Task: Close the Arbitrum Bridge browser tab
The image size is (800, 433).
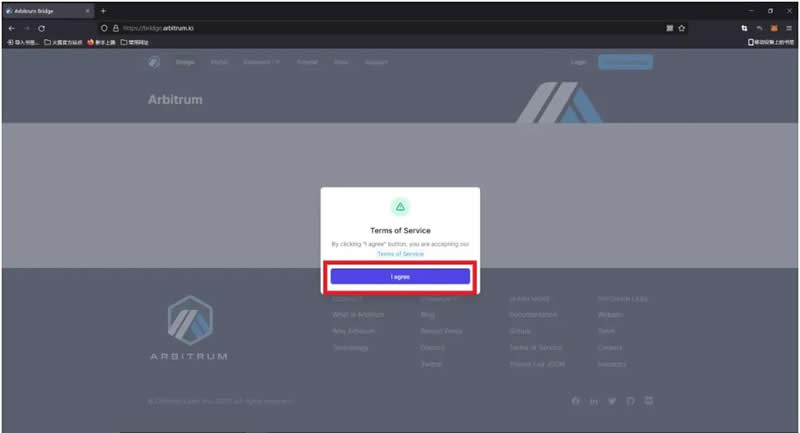Action: coord(87,10)
